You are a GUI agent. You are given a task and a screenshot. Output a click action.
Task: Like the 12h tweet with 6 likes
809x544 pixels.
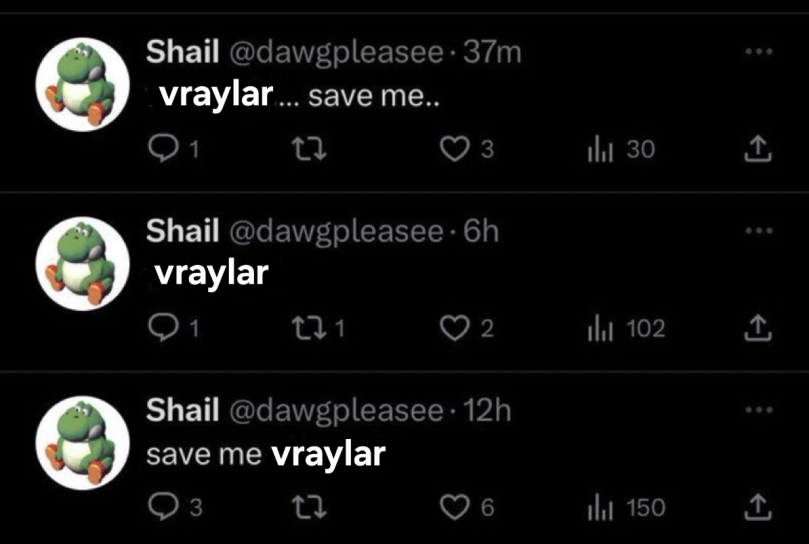click(454, 507)
